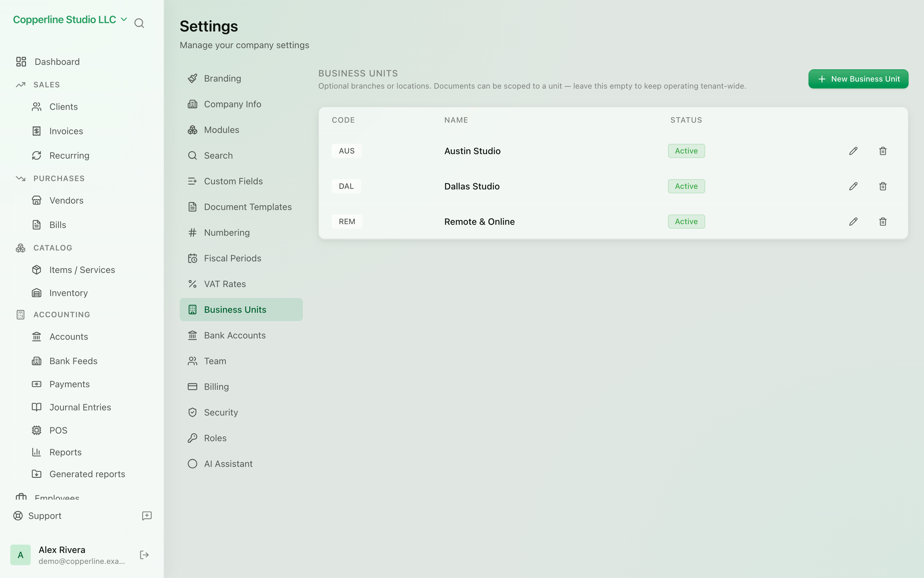Click the Invoices receipt icon

click(x=37, y=131)
